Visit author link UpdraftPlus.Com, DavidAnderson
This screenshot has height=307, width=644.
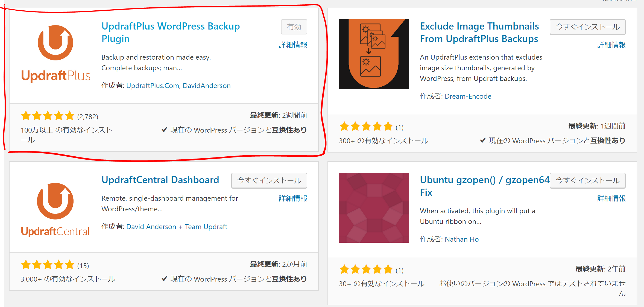point(178,86)
